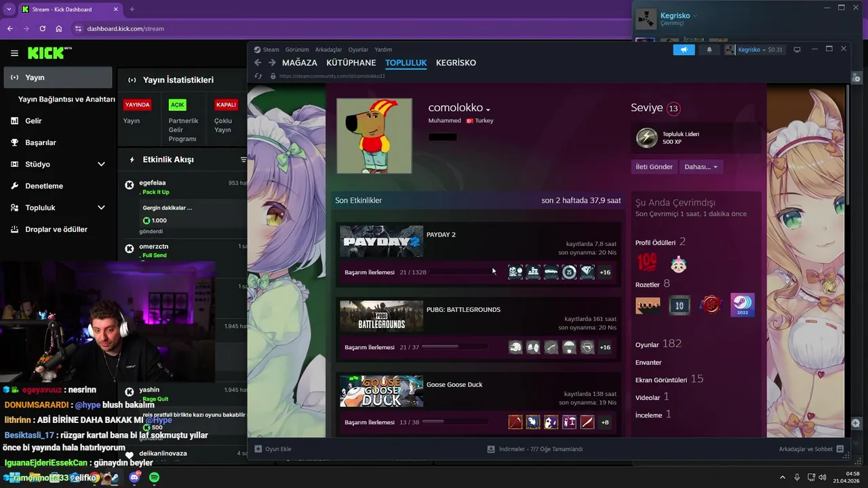The image size is (868, 488).
Task: Click the İleti Gönder button
Action: tap(654, 167)
